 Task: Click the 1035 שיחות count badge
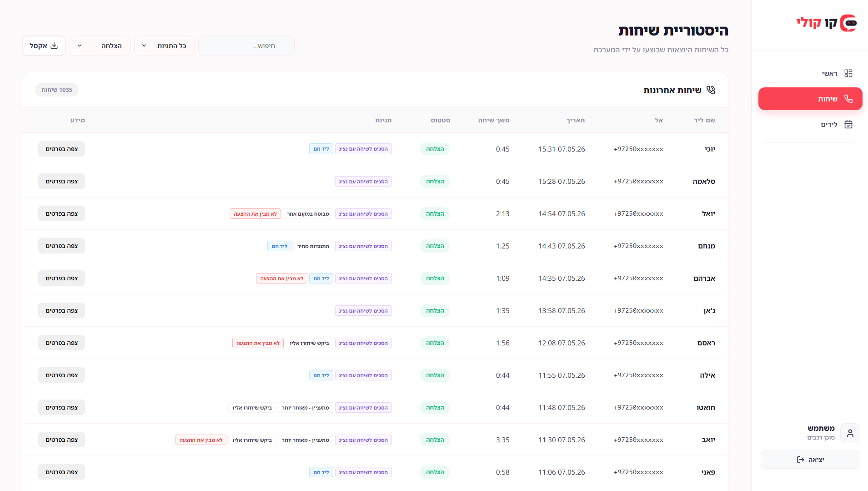pos(57,90)
